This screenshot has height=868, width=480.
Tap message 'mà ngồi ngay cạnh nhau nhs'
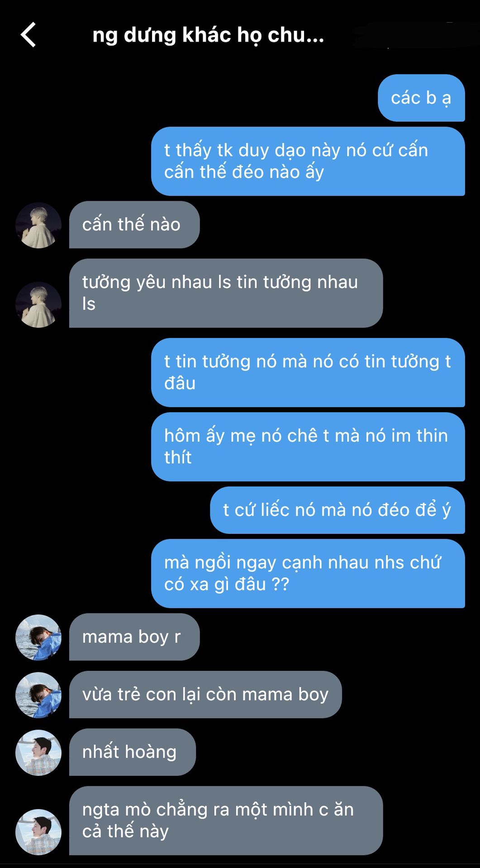(308, 574)
